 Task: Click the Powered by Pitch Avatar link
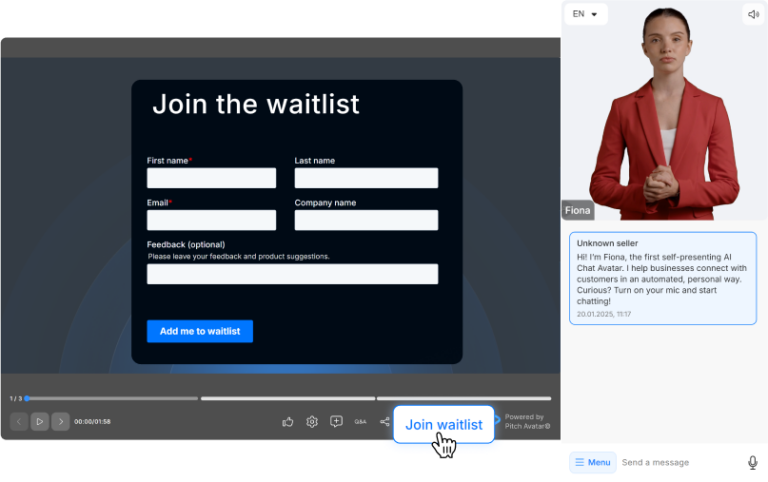(527, 422)
